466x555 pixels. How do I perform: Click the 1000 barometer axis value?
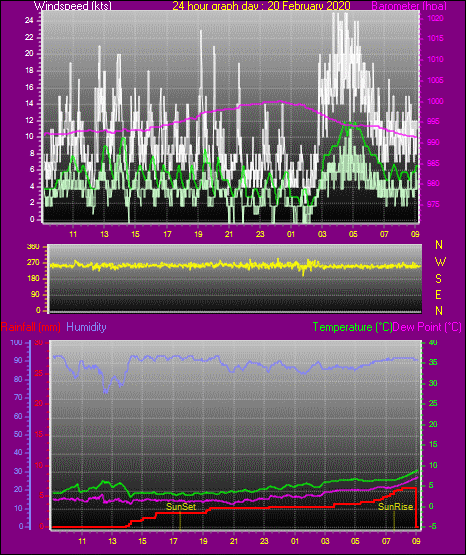(x=436, y=101)
